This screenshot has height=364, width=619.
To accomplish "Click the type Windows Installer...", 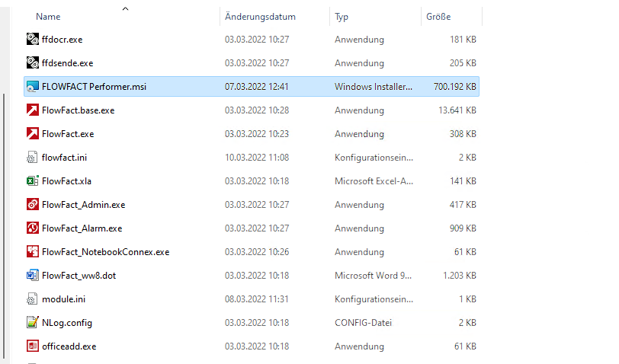I will coord(374,87).
